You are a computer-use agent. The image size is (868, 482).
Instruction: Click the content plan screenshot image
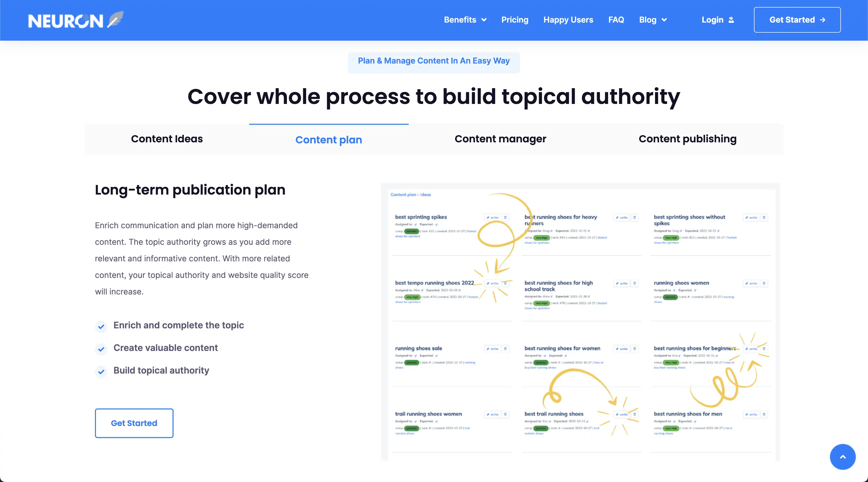coord(580,322)
